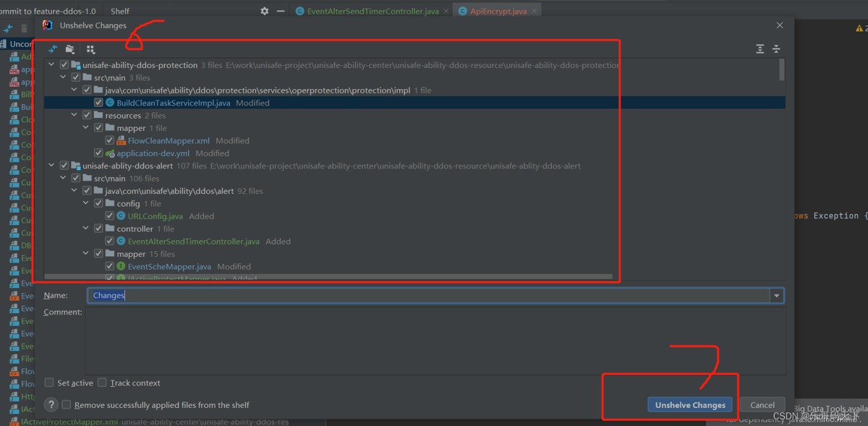
Task: Select the EventScheMapper.java row in the tree
Action: point(414,267)
